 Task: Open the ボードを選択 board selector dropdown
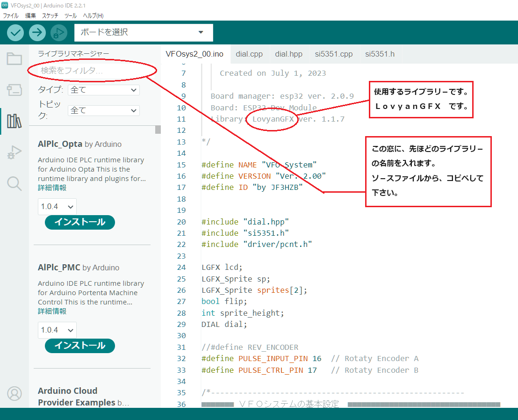pyautogui.click(x=144, y=32)
